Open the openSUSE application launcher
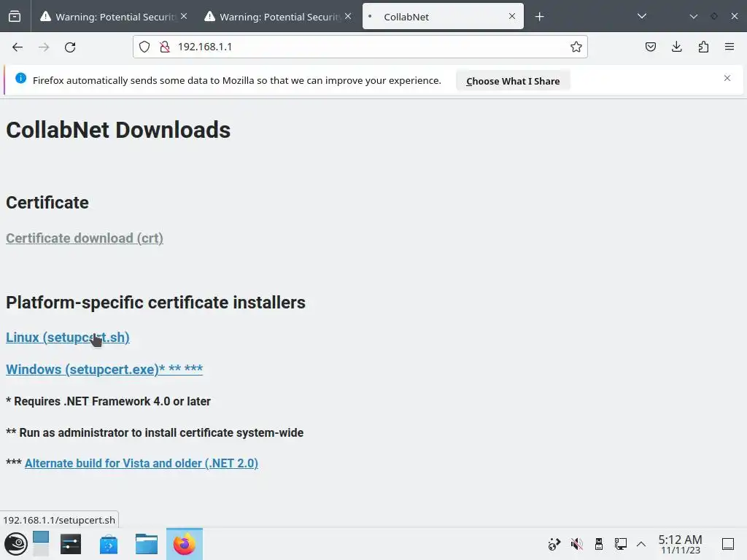747x560 pixels. (16, 544)
